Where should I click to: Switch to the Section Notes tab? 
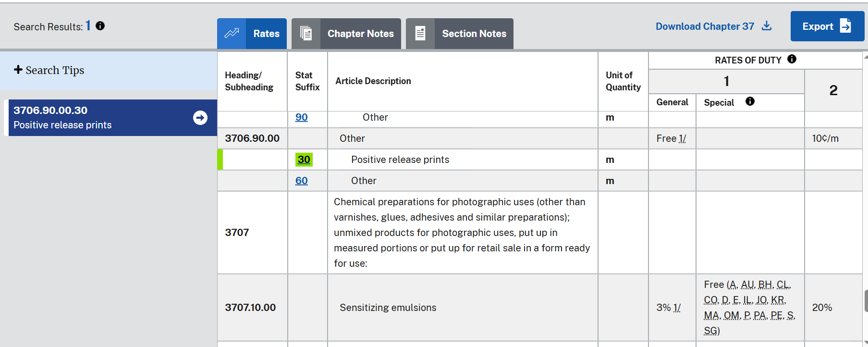[474, 34]
